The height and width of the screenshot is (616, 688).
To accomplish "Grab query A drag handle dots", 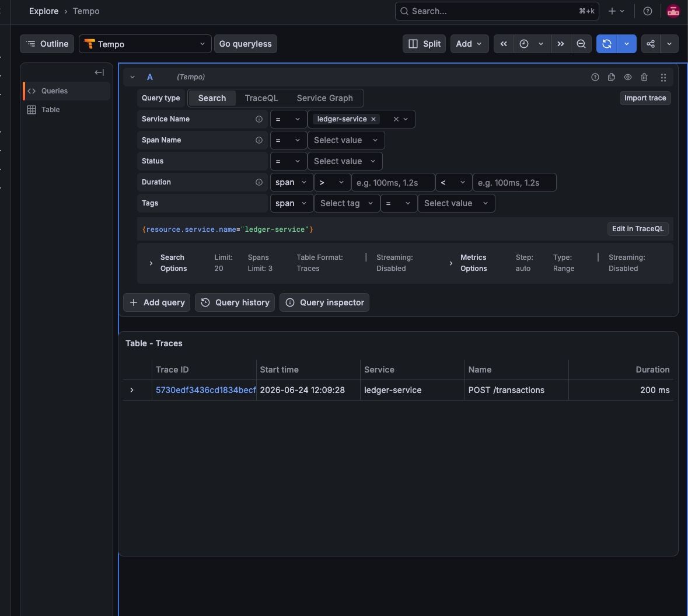I will (663, 77).
